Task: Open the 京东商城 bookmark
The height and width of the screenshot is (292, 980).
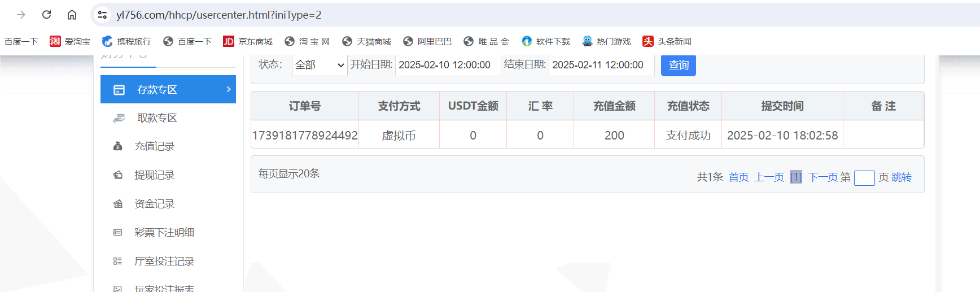Action: (x=248, y=41)
